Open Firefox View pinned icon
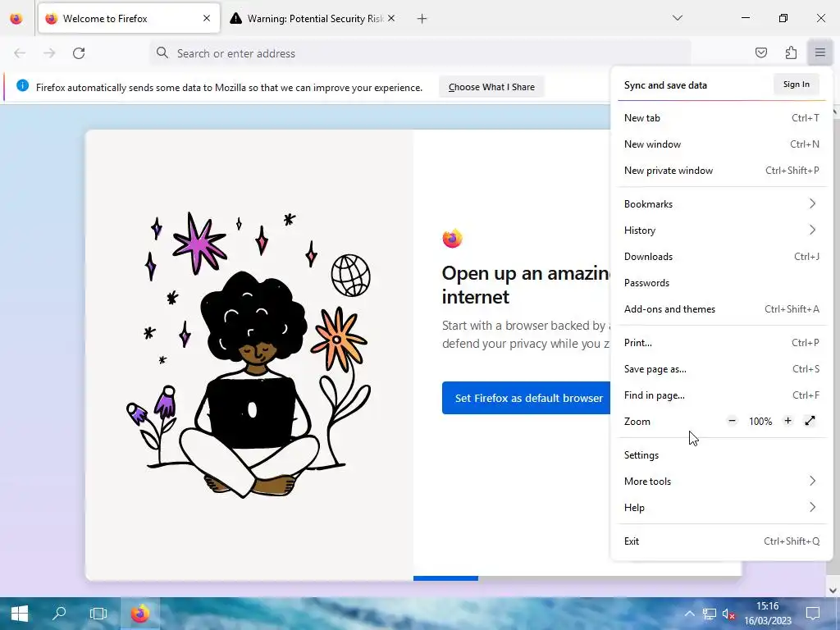This screenshot has height=630, width=840. tap(16, 19)
